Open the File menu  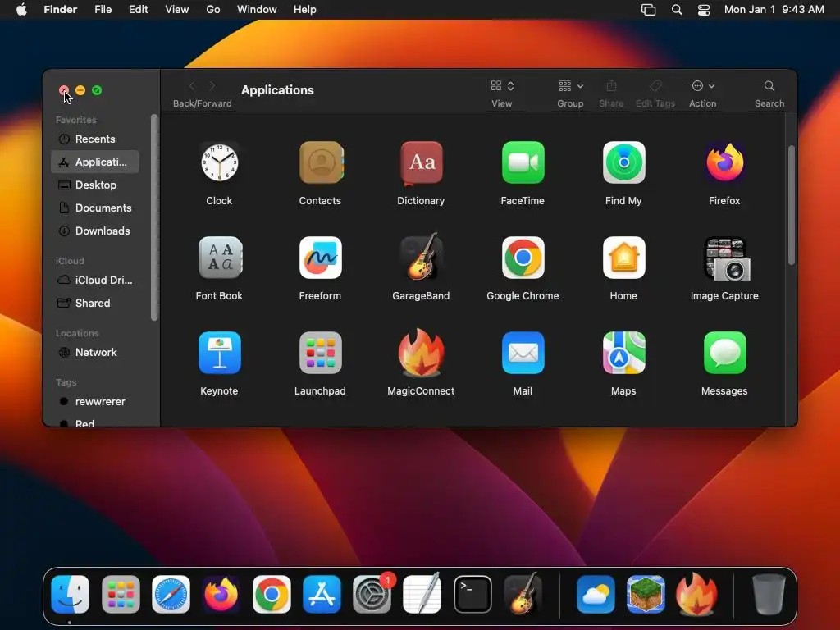click(x=103, y=10)
